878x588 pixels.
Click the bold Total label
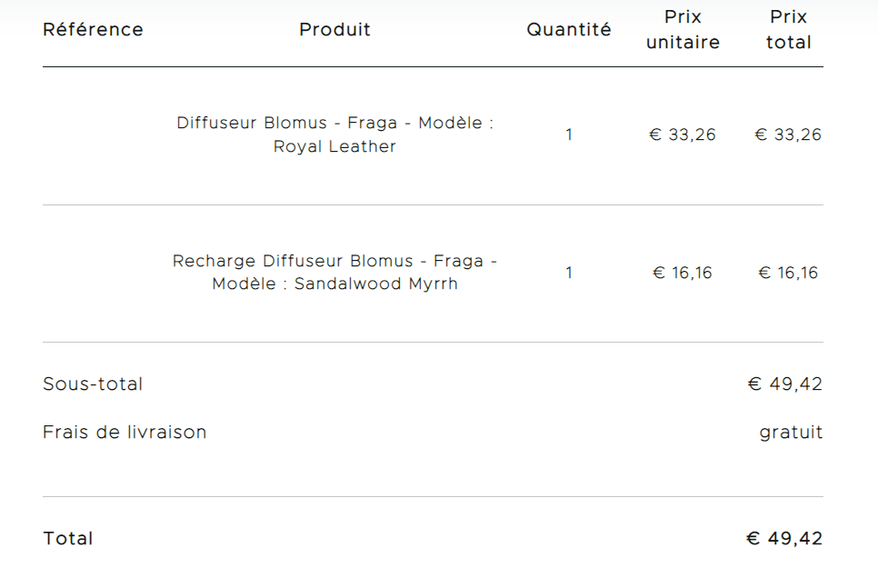click(68, 539)
